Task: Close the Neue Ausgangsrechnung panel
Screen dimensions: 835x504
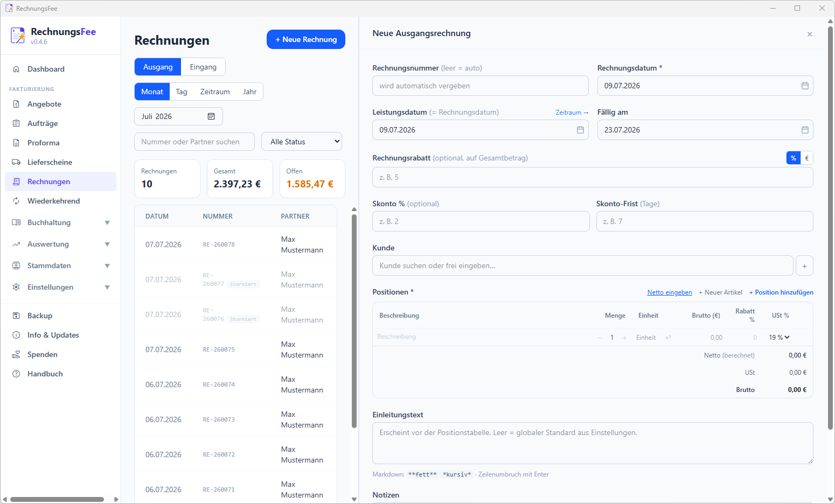Action: [810, 34]
